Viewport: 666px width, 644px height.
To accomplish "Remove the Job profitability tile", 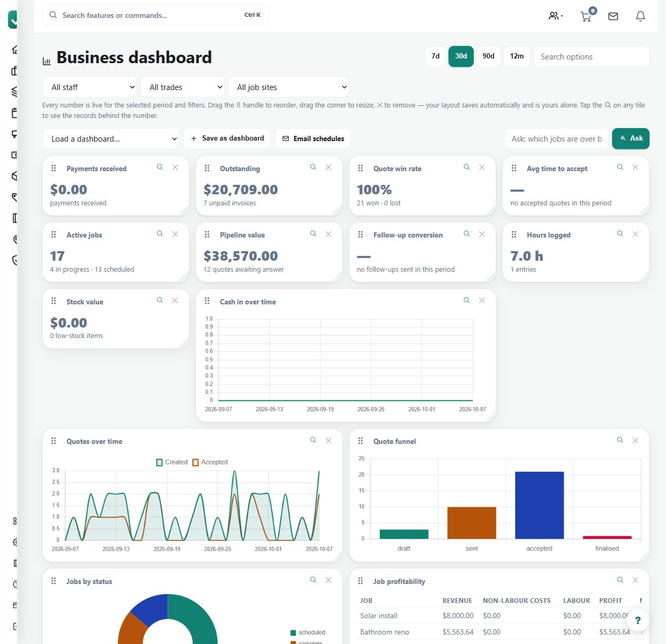I will 635,580.
